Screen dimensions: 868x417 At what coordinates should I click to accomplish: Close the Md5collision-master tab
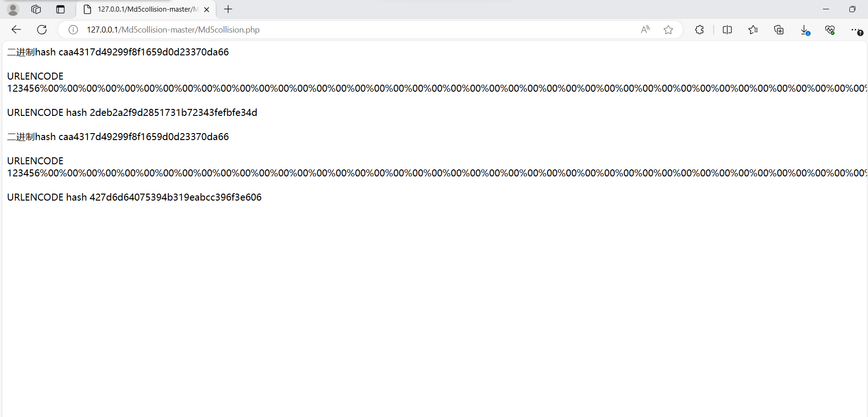coord(206,9)
